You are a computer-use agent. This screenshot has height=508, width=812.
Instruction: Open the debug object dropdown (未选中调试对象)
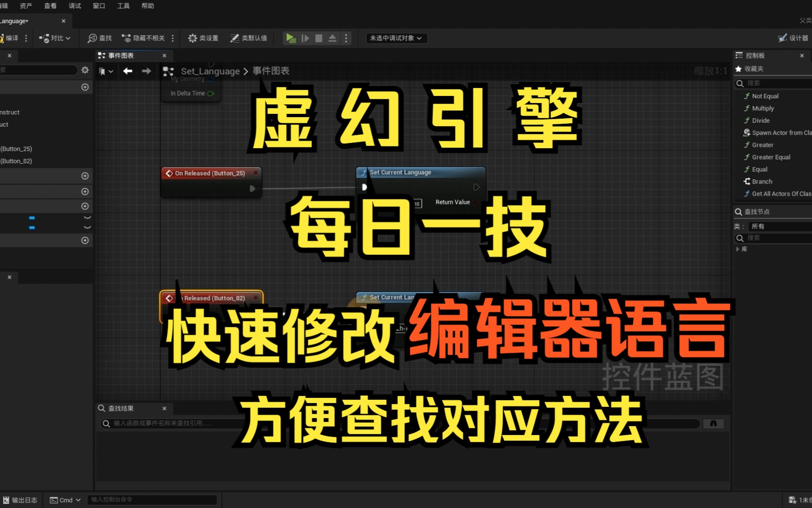click(396, 38)
